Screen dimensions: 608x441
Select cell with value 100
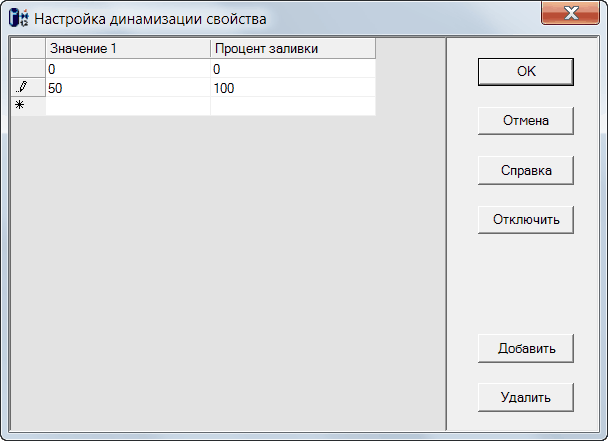tap(293, 88)
